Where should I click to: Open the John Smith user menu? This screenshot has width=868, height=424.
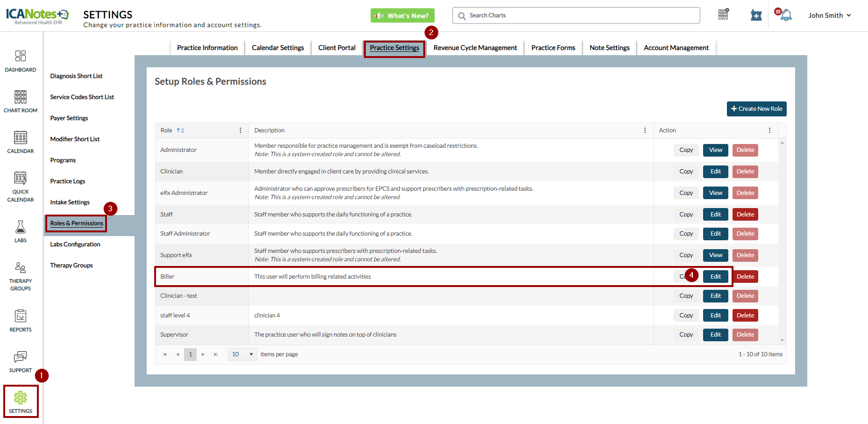pyautogui.click(x=830, y=15)
